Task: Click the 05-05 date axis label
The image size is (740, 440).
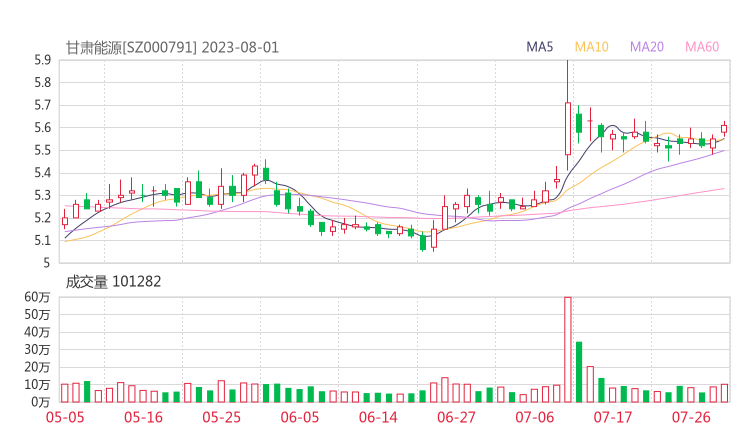Action: (65, 417)
